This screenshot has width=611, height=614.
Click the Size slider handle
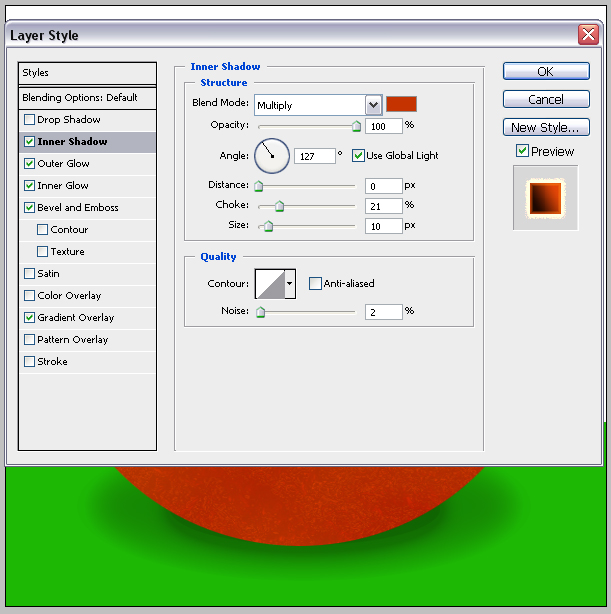coord(268,226)
